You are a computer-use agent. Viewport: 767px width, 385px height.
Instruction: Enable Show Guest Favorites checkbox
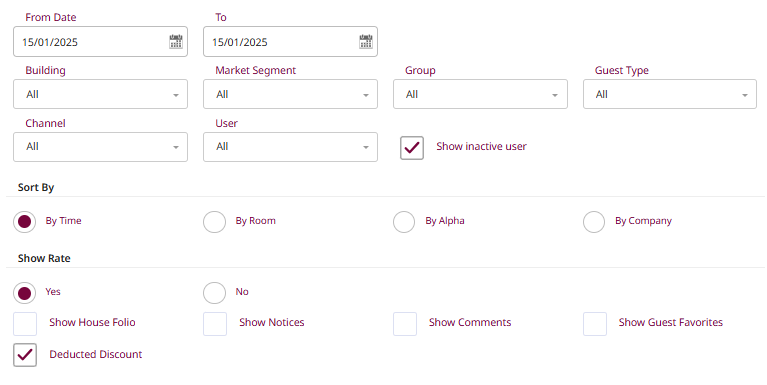click(x=594, y=324)
